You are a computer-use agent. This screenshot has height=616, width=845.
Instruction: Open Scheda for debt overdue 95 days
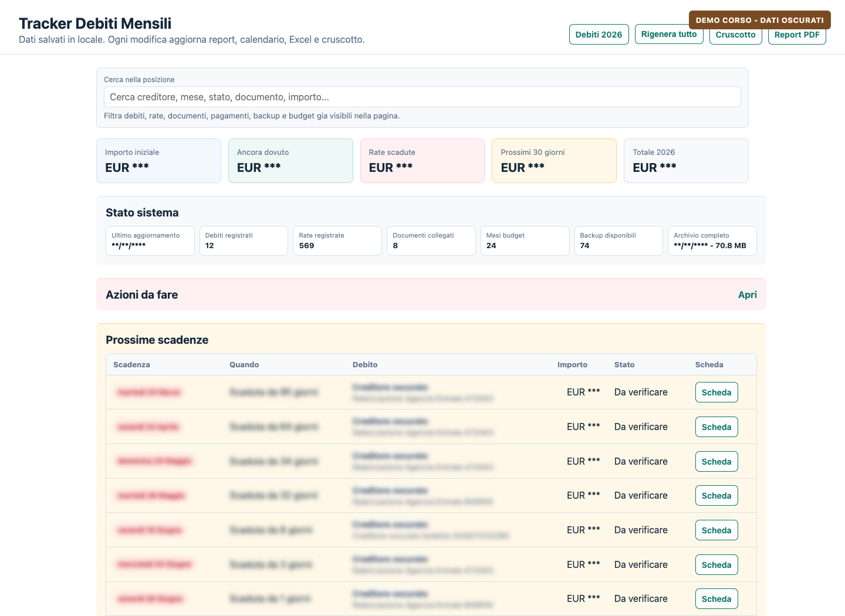(x=716, y=392)
